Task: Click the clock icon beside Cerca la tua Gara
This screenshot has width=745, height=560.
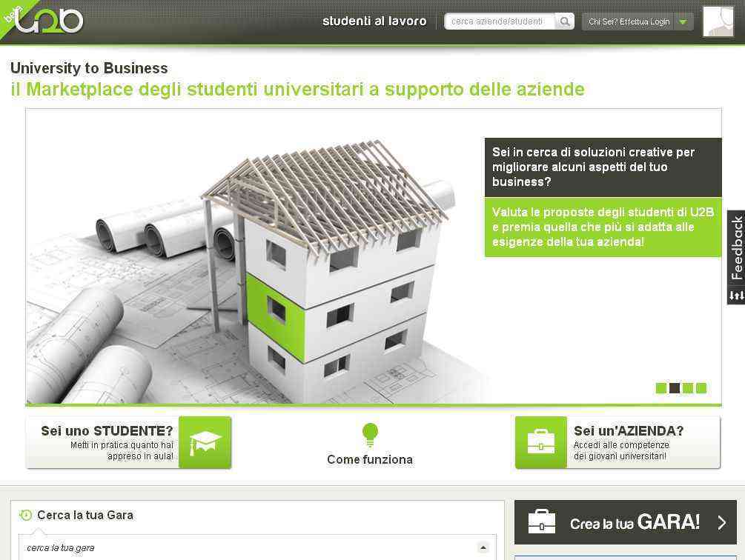Action: (26, 515)
